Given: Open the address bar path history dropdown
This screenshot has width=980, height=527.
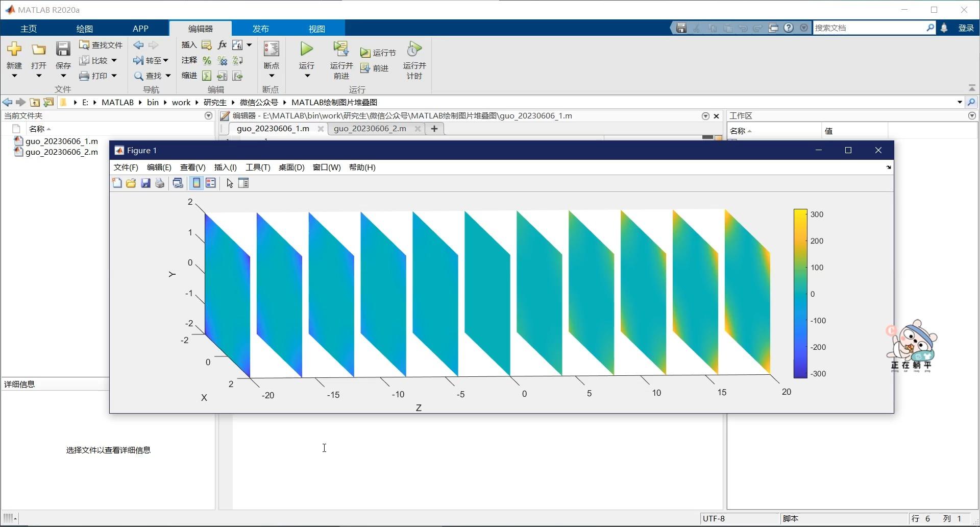Looking at the screenshot, I should pyautogui.click(x=960, y=103).
